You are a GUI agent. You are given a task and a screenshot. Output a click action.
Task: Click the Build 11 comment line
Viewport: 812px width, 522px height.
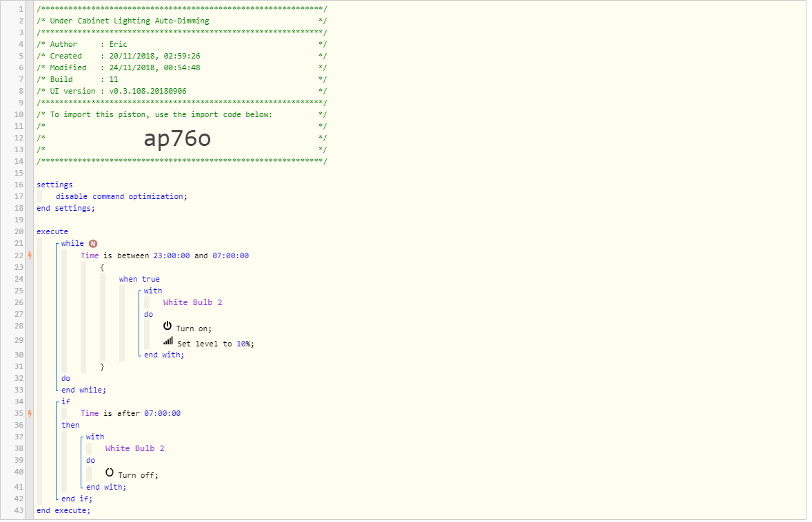click(x=182, y=80)
